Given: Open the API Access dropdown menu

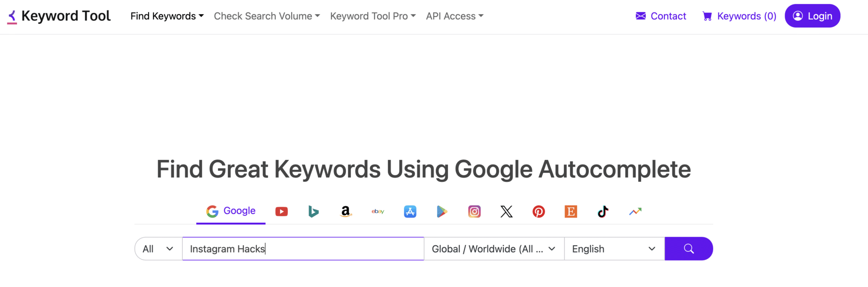Looking at the screenshot, I should coord(454,16).
